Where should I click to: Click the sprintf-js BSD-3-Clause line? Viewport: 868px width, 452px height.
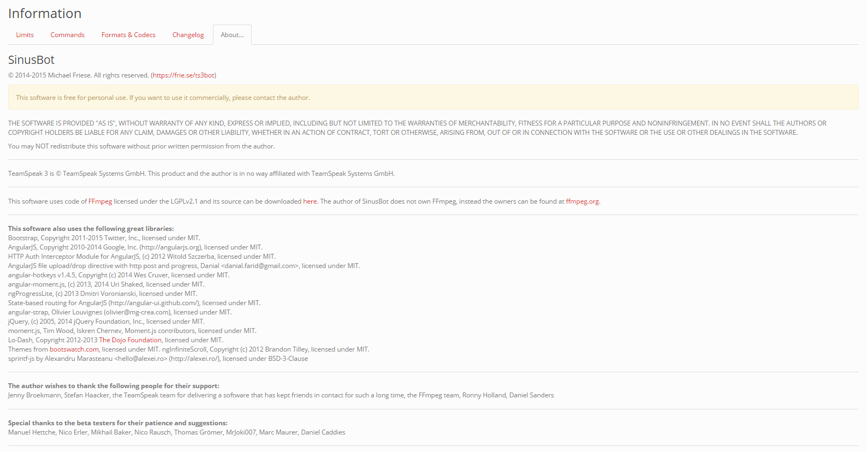pyautogui.click(x=158, y=359)
